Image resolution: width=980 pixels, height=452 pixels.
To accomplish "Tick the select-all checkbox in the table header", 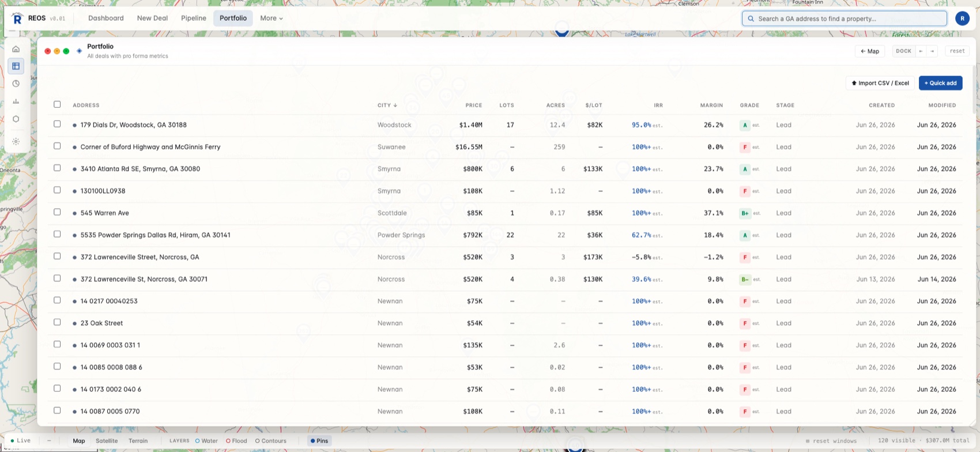I will (57, 104).
